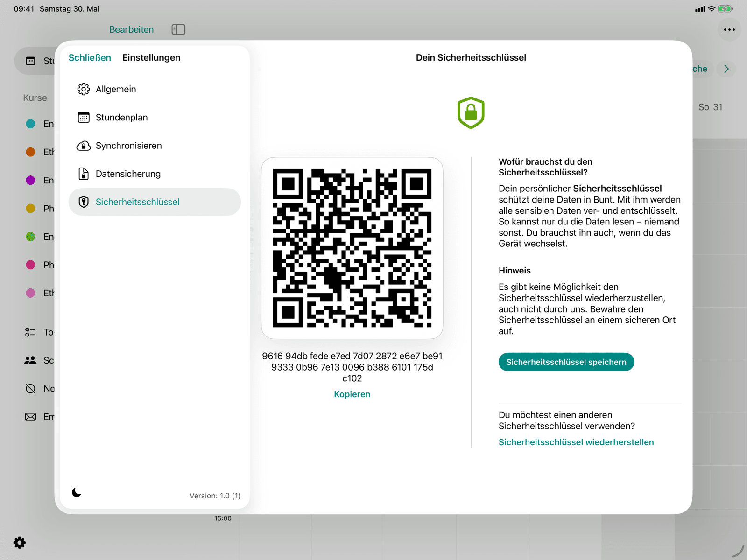Click the battery icon in status bar
The height and width of the screenshot is (560, 747).
pyautogui.click(x=725, y=9)
